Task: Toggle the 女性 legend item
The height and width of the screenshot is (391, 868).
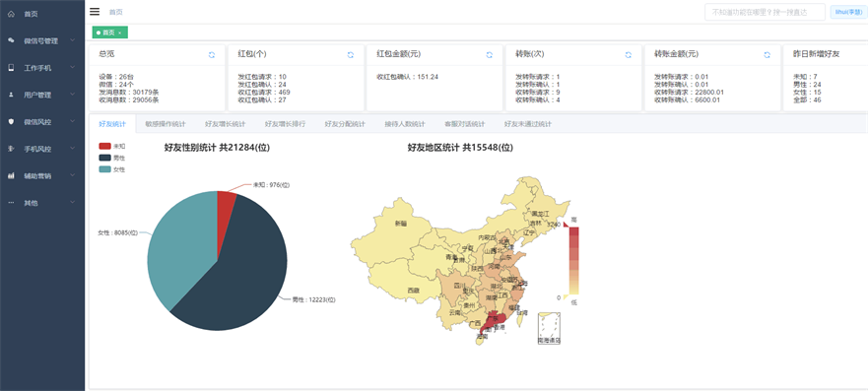Action: [111, 169]
